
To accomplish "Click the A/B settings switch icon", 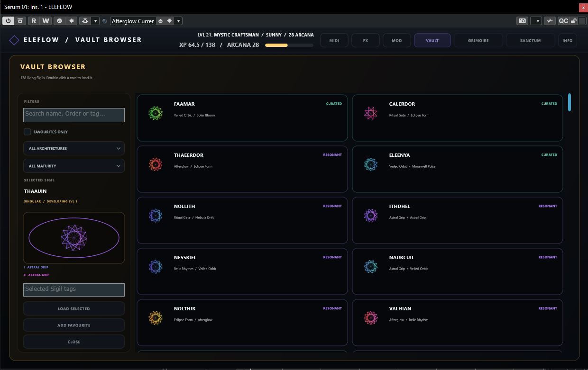I will [x=59, y=21].
